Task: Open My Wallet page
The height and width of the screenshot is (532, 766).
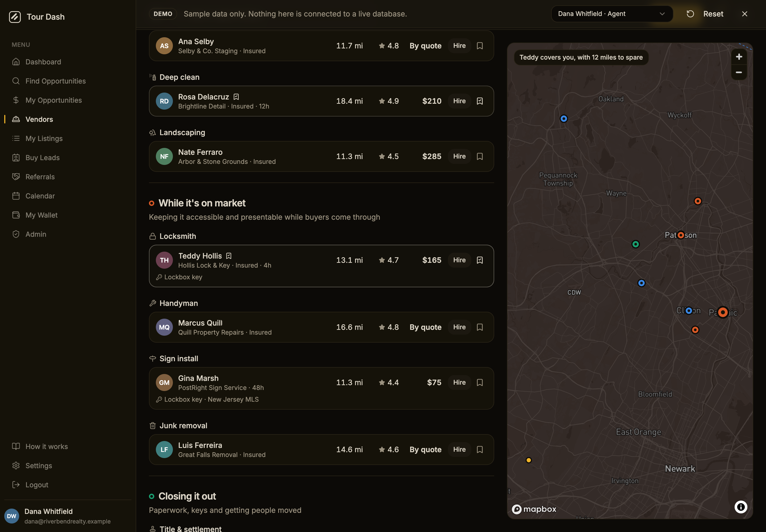Action: point(68,215)
